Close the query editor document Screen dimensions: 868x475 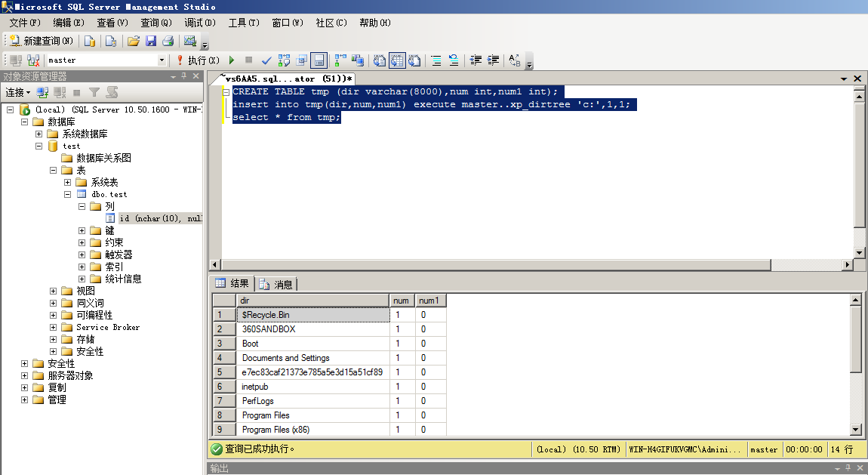[857, 79]
